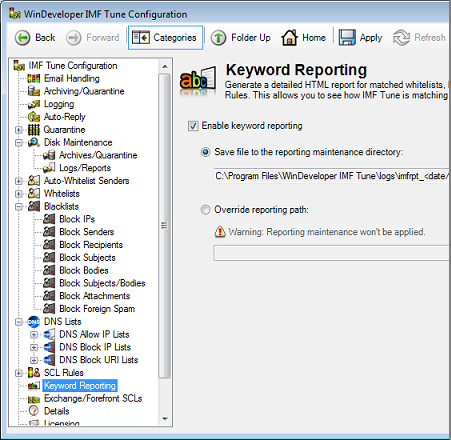Click the DNS Lists globe icon
This screenshot has width=451, height=440.
point(34,322)
